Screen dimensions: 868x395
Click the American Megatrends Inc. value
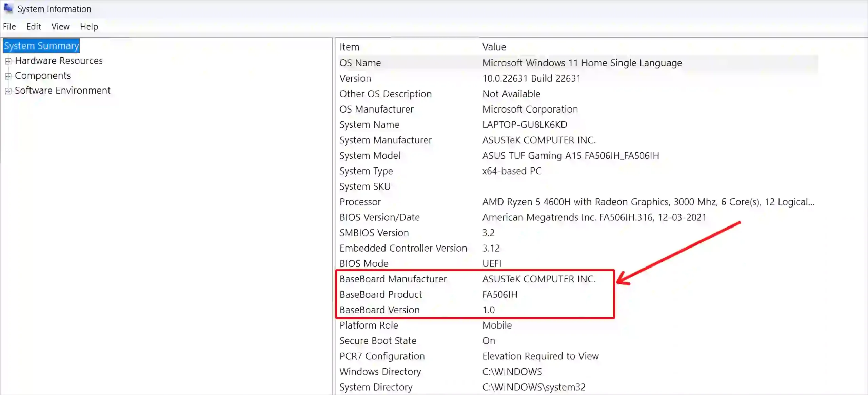[594, 217]
